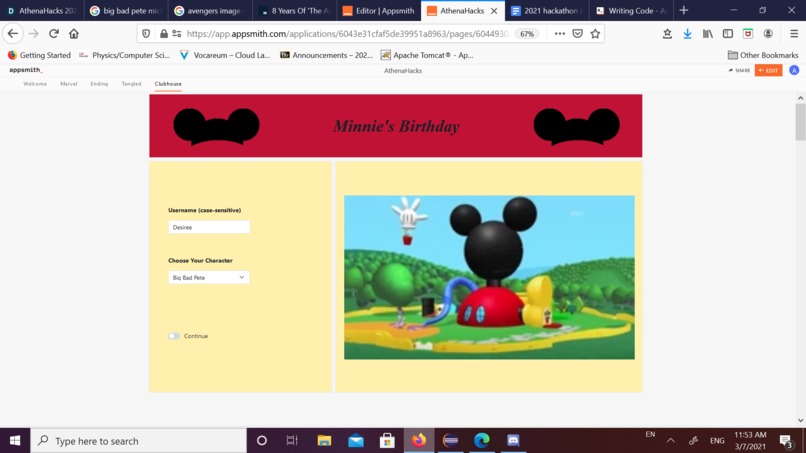The height and width of the screenshot is (453, 806).
Task: Open the Apache Tomcat bookmark
Action: point(427,55)
